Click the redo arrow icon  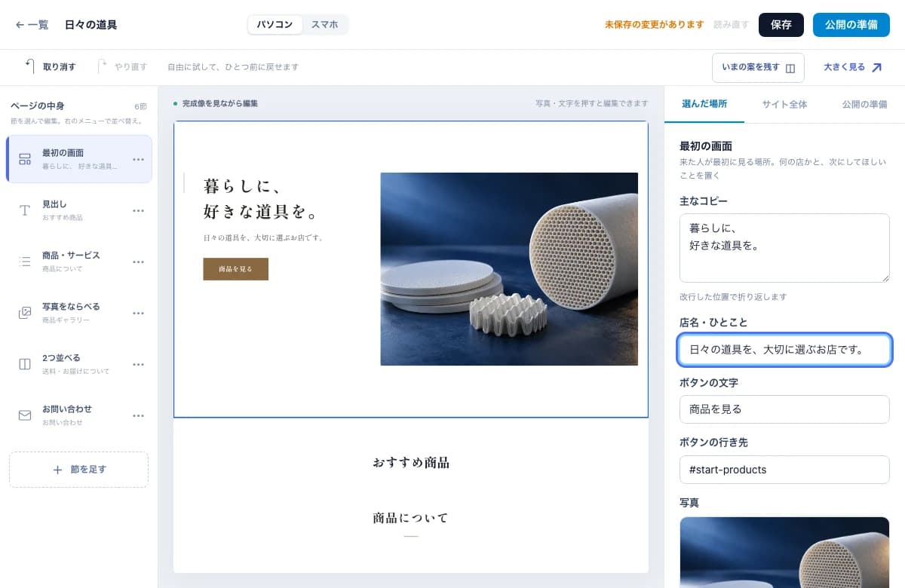[x=102, y=66]
